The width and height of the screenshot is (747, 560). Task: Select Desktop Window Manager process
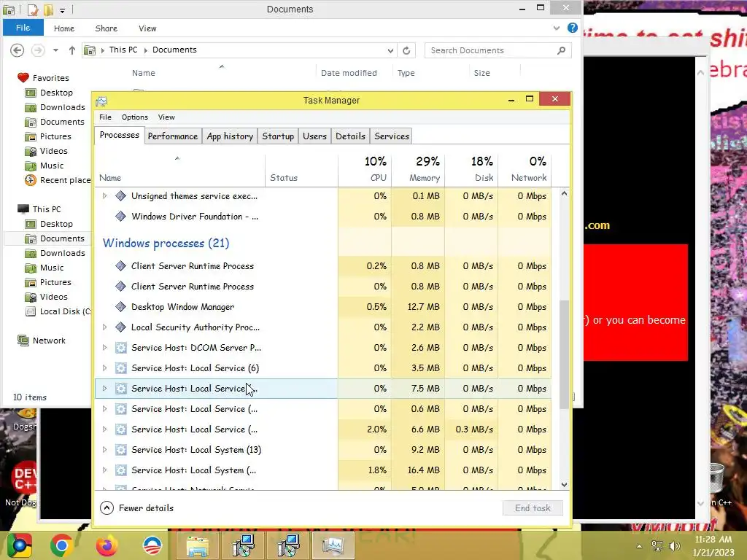323,307
